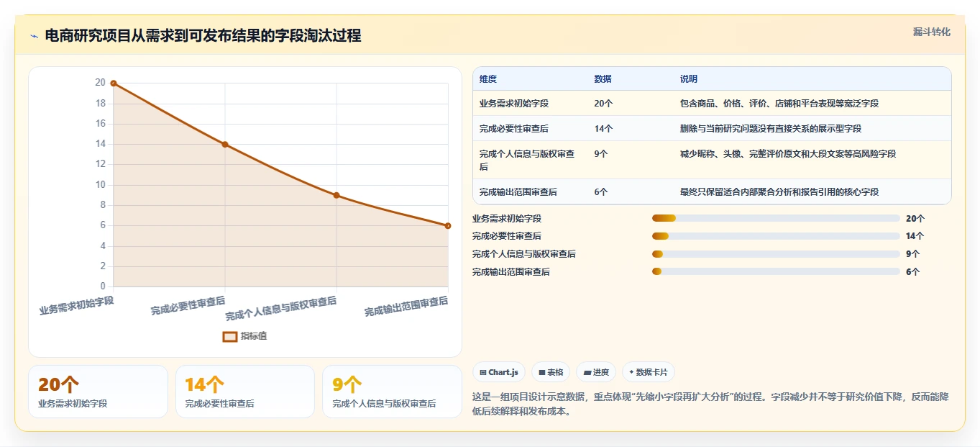Click the 说明 column header
The width and height of the screenshot is (980, 447).
pyautogui.click(x=689, y=79)
